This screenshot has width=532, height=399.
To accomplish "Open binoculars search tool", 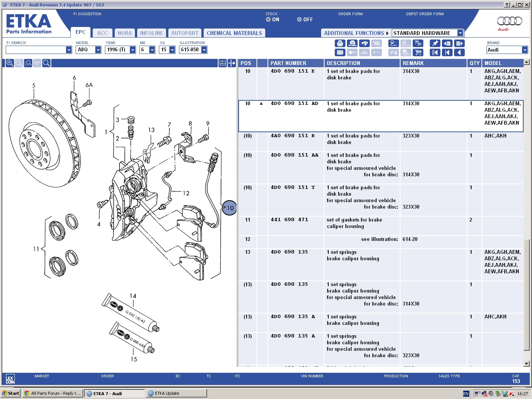I will [364, 43].
